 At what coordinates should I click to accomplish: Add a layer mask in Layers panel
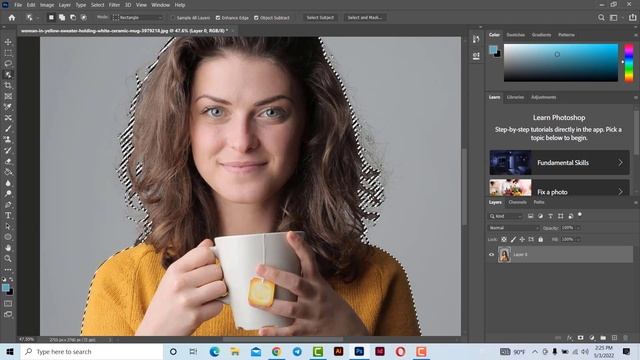click(580, 338)
